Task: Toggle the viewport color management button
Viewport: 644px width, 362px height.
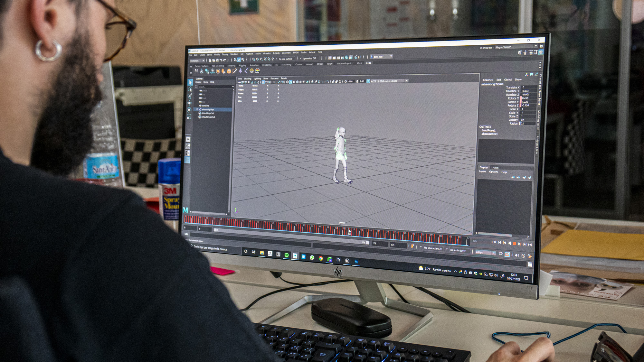Action: pyautogui.click(x=368, y=81)
